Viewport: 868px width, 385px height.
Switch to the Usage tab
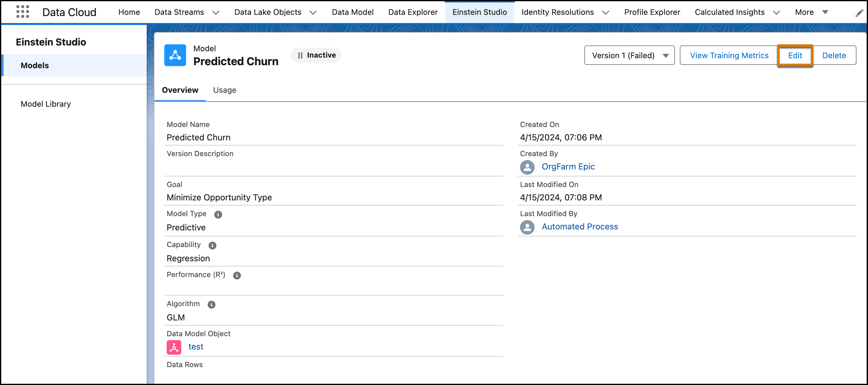point(224,90)
